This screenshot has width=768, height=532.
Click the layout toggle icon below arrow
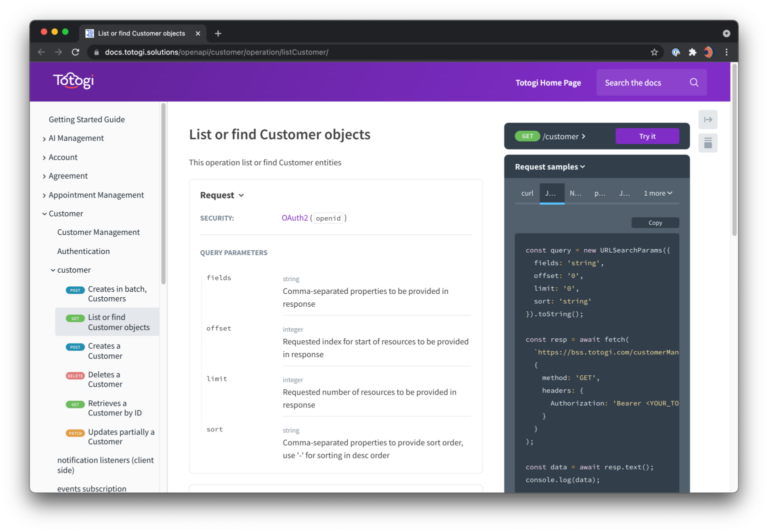click(x=708, y=143)
